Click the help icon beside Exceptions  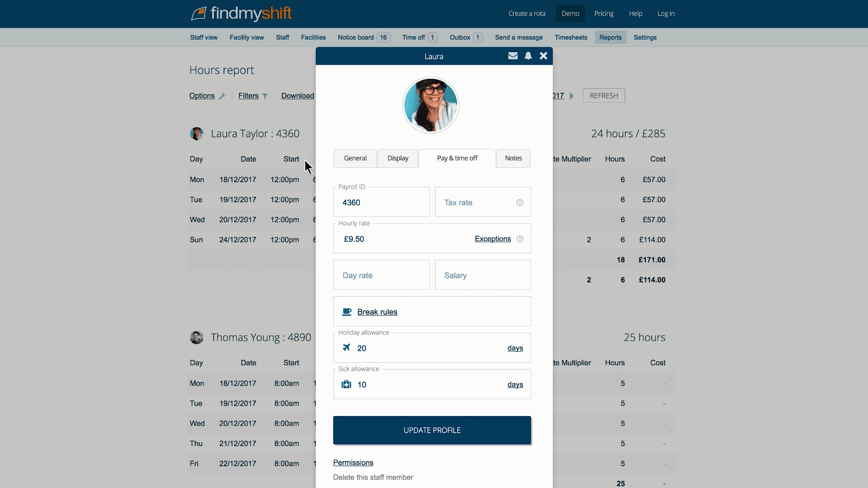(x=520, y=239)
